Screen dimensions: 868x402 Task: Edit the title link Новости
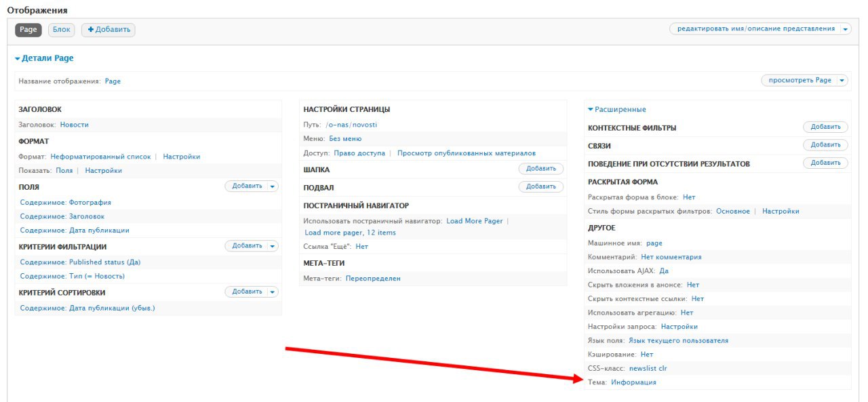(74, 125)
